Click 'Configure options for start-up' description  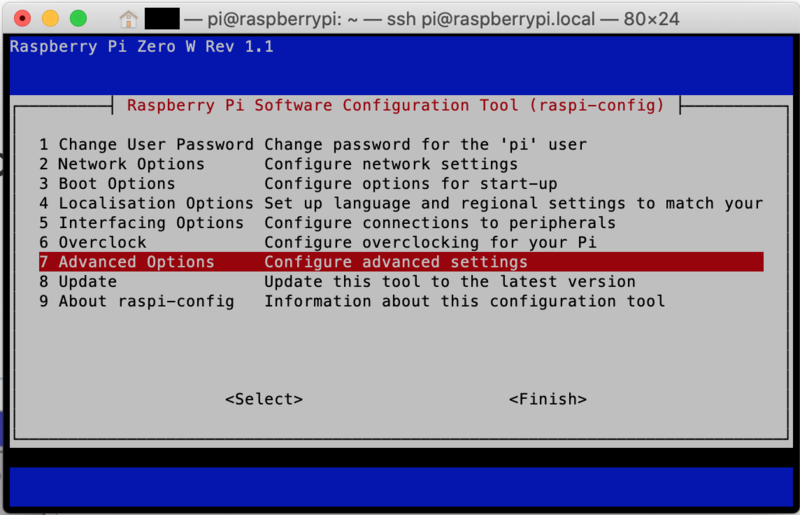pyautogui.click(x=411, y=184)
